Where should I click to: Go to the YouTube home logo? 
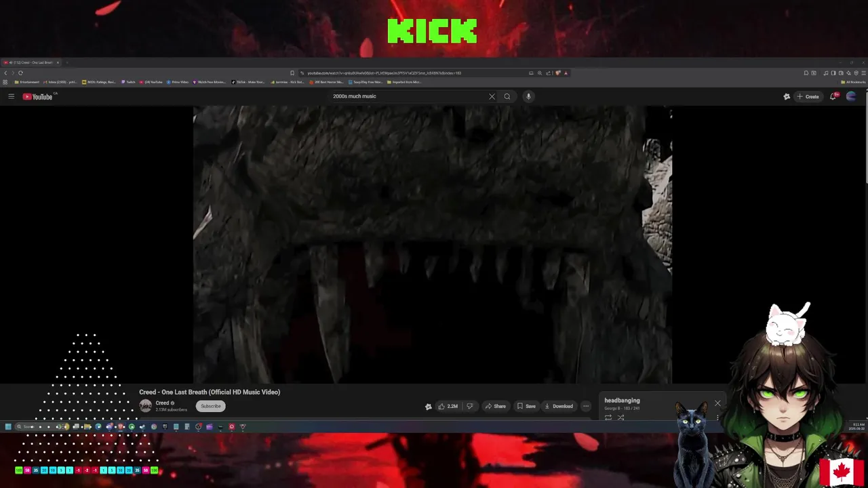(38, 96)
